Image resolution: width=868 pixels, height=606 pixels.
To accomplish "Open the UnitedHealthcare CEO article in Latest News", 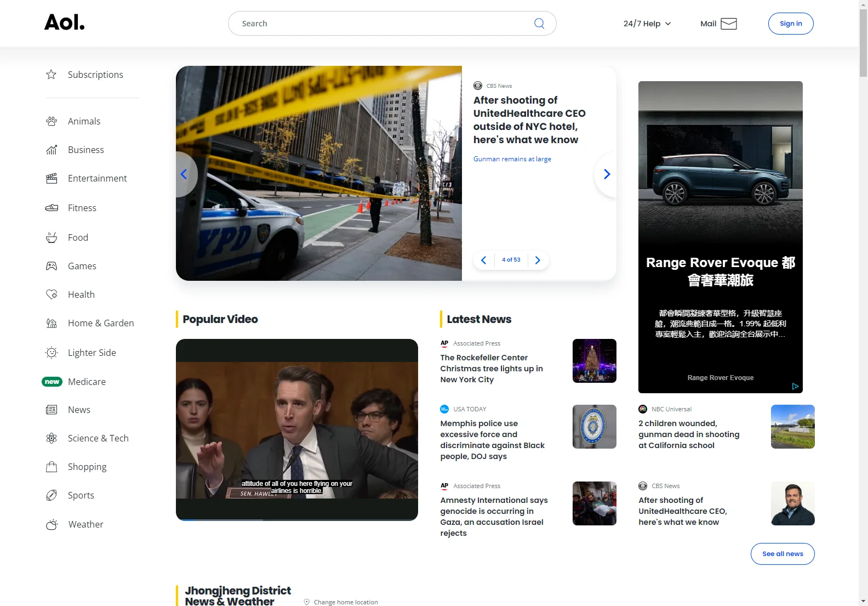I will point(682,511).
